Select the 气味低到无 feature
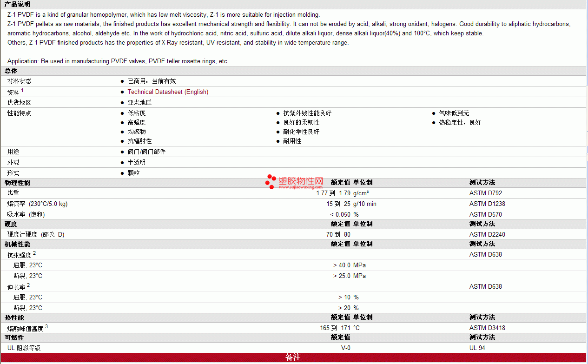 click(454, 113)
